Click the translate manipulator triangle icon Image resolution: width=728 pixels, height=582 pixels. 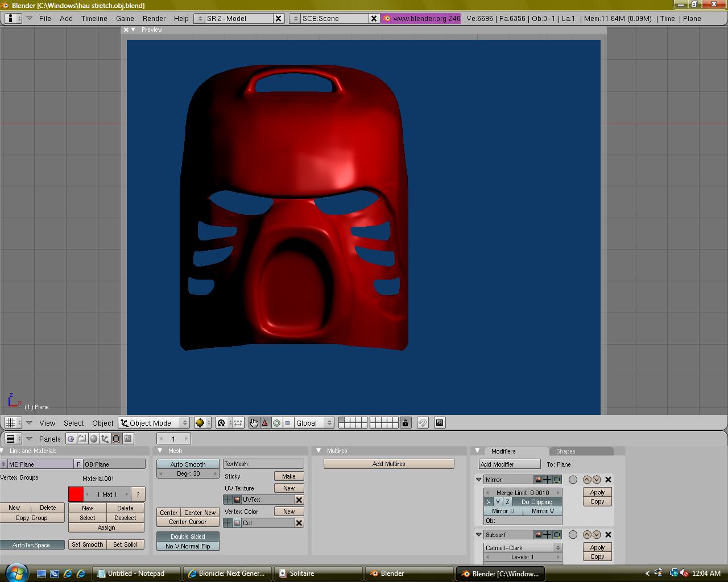click(x=265, y=423)
